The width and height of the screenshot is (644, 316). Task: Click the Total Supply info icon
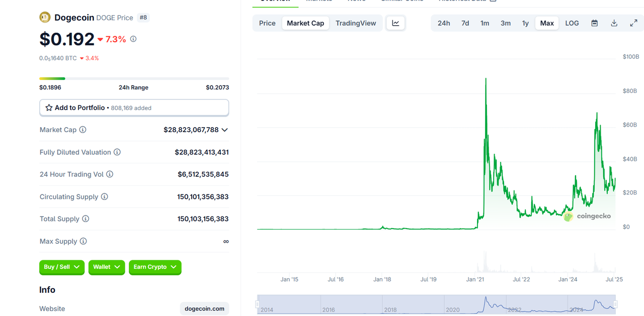pyautogui.click(x=86, y=219)
